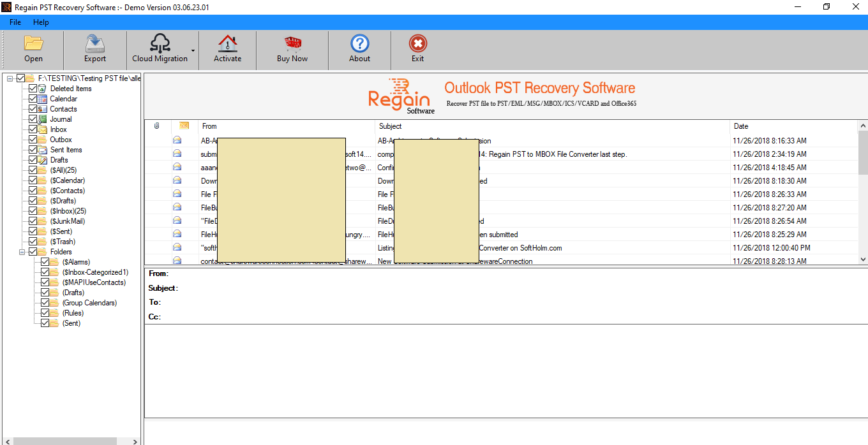Uncheck the Inbox folder checkbox

click(x=33, y=129)
